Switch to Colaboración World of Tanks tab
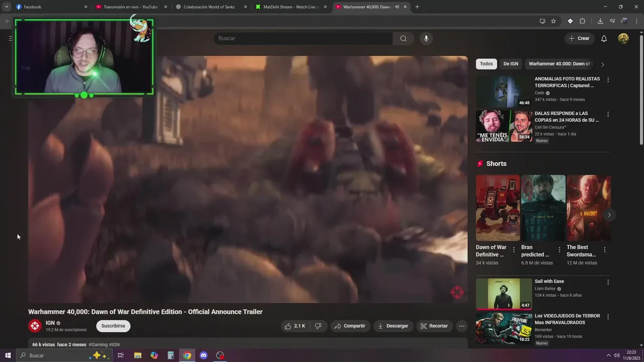 [212, 7]
